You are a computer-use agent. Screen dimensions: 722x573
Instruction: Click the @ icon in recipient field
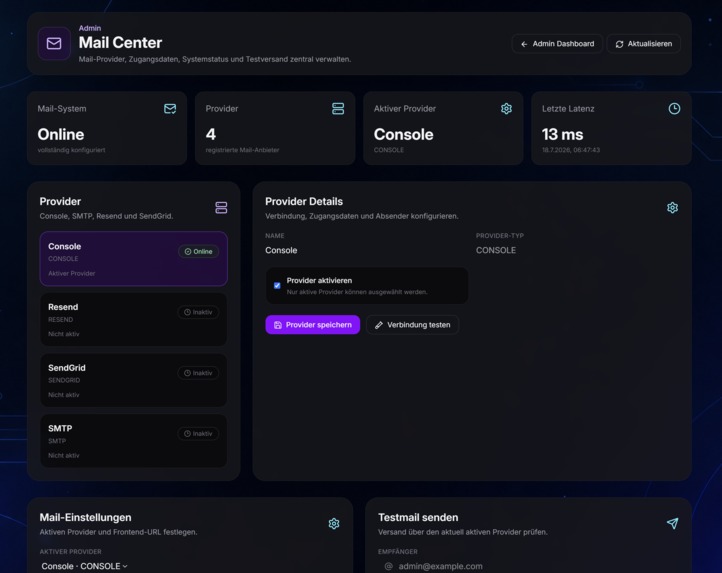[x=389, y=566]
